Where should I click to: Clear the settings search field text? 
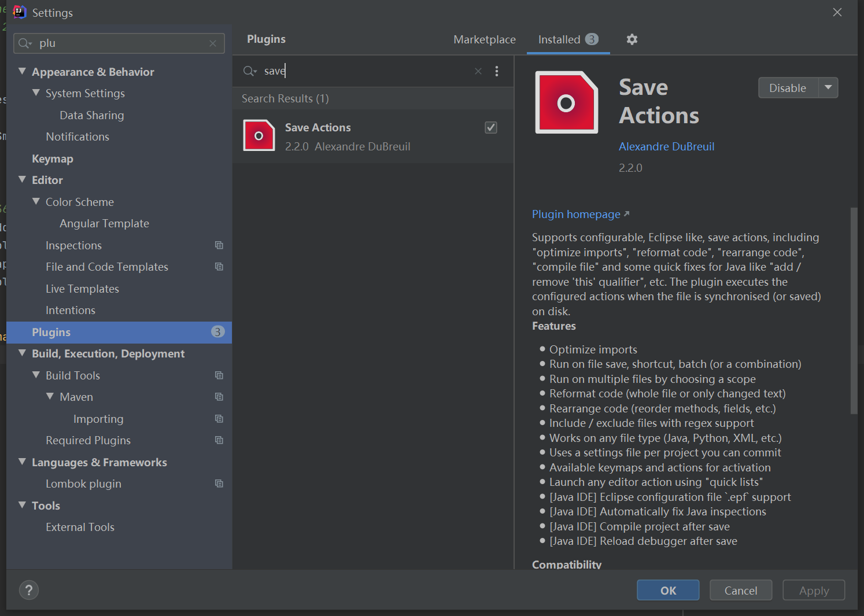point(213,43)
